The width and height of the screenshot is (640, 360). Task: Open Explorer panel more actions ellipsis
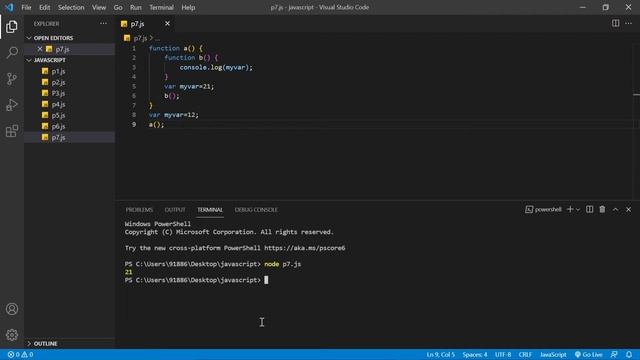pos(103,24)
